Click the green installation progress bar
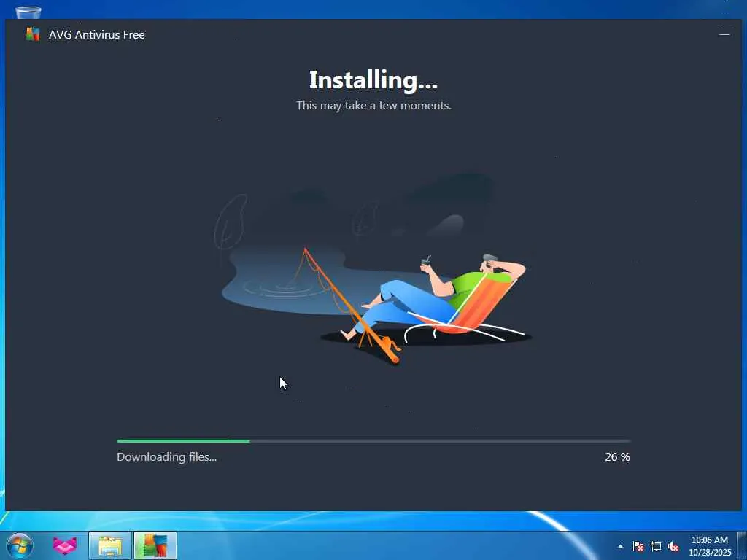Viewport: 747px width, 560px height. pyautogui.click(x=373, y=441)
